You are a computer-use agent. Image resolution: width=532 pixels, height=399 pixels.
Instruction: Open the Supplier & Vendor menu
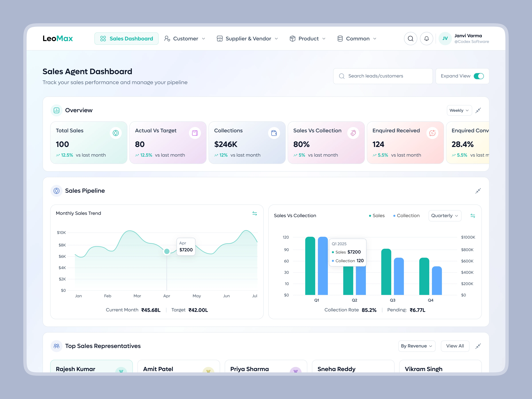pos(247,38)
